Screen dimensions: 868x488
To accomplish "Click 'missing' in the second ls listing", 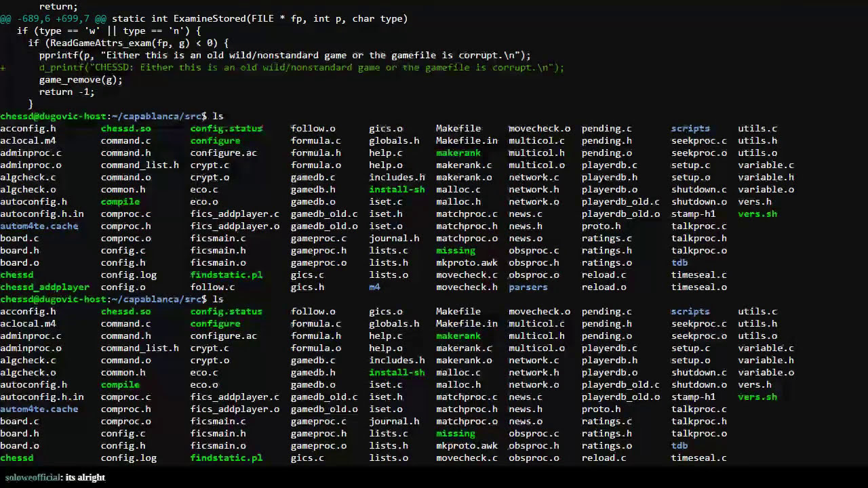I will pos(456,433).
